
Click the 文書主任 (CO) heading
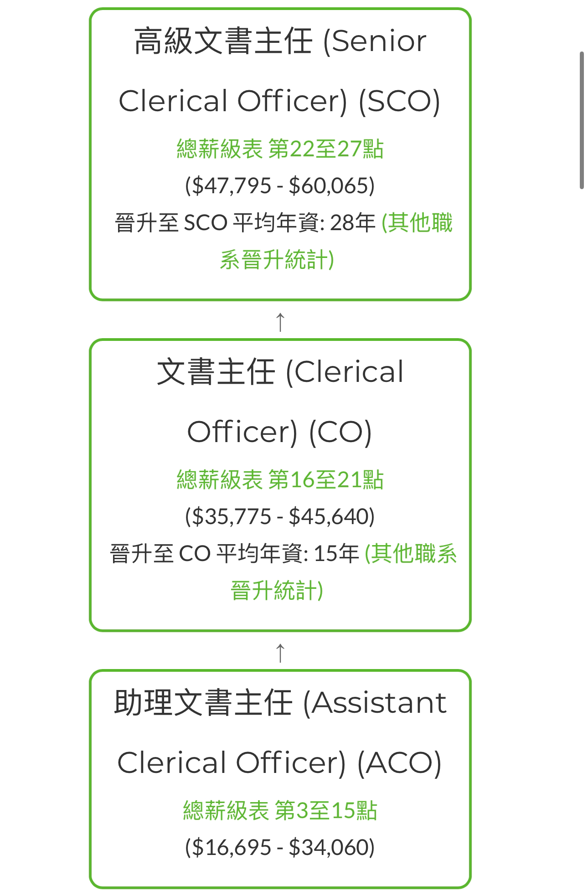tap(280, 402)
